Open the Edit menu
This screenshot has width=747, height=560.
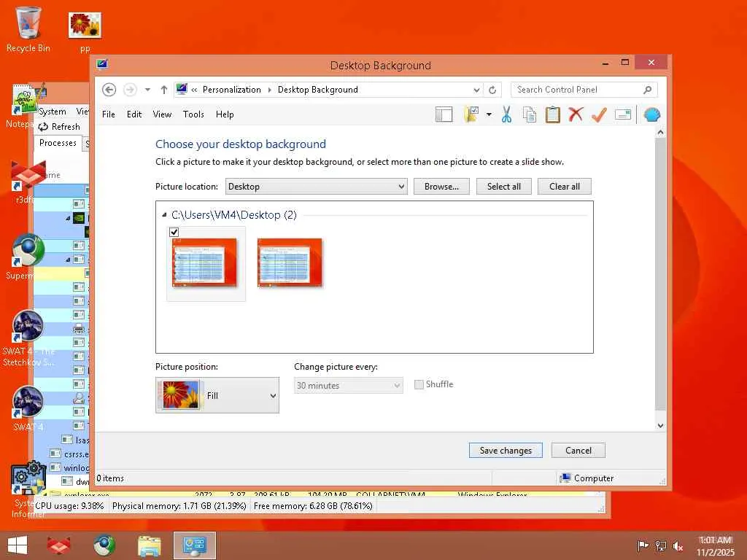pyautogui.click(x=134, y=114)
